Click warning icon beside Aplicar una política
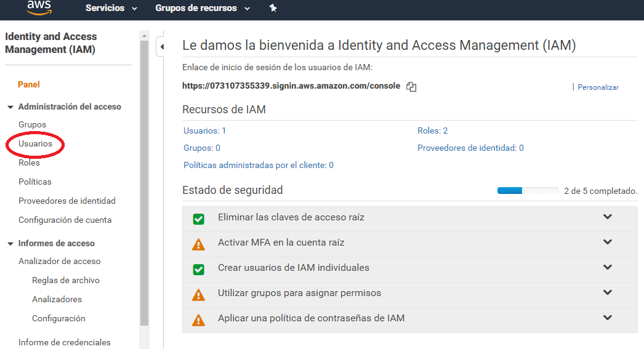The width and height of the screenshot is (644, 349). click(x=198, y=320)
